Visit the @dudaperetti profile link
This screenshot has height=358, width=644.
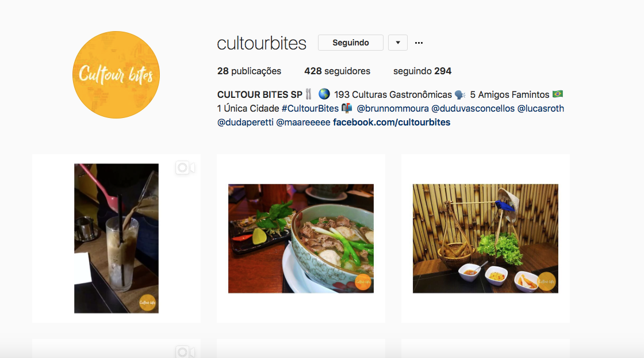(245, 123)
